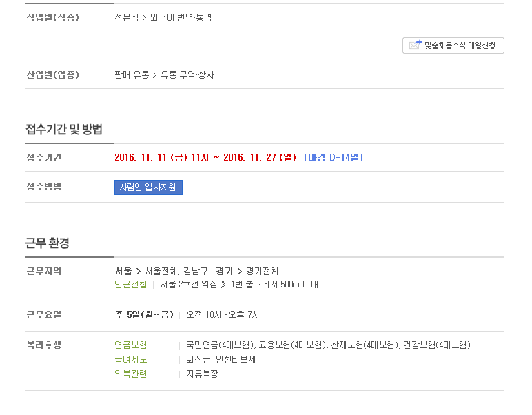Click the 주 5일(월~금) working days text

coord(144,314)
